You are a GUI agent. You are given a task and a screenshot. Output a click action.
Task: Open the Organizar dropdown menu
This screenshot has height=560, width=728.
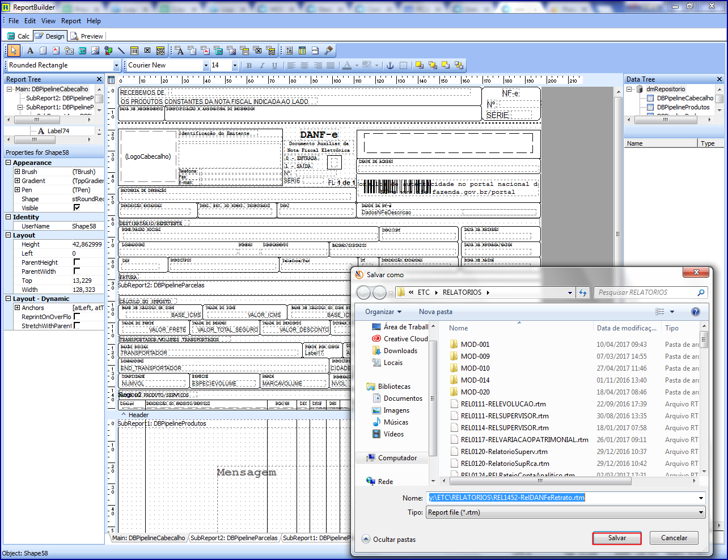click(383, 312)
